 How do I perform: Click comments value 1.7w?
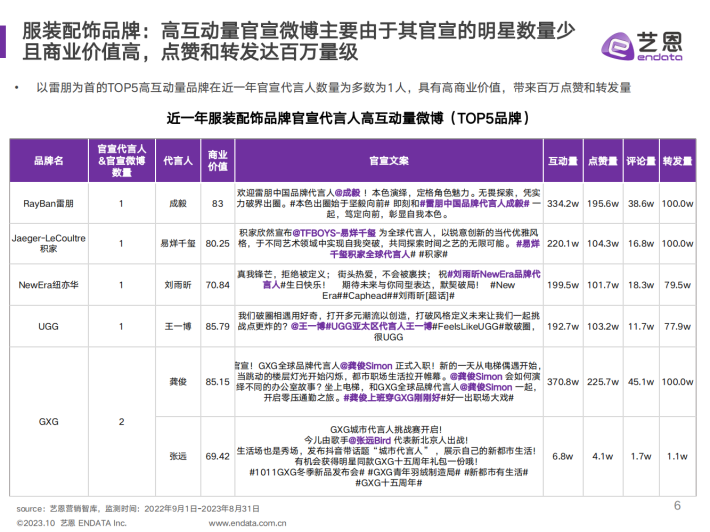pos(641,456)
